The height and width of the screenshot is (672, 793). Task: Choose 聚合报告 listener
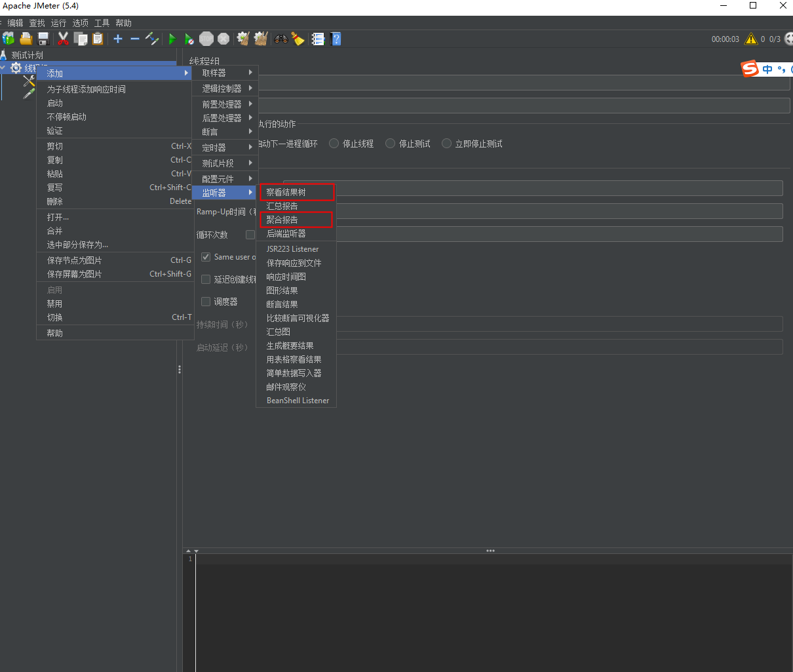(x=296, y=220)
